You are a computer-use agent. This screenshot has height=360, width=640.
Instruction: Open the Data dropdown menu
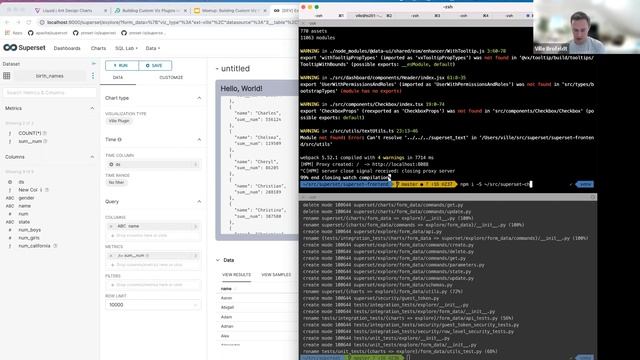click(x=153, y=48)
